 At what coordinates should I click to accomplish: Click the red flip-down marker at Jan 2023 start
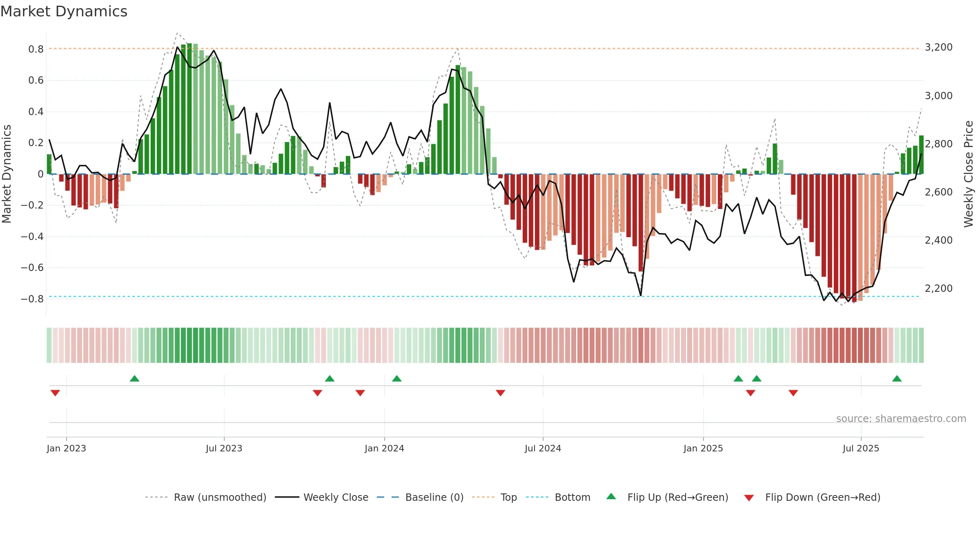click(x=55, y=393)
